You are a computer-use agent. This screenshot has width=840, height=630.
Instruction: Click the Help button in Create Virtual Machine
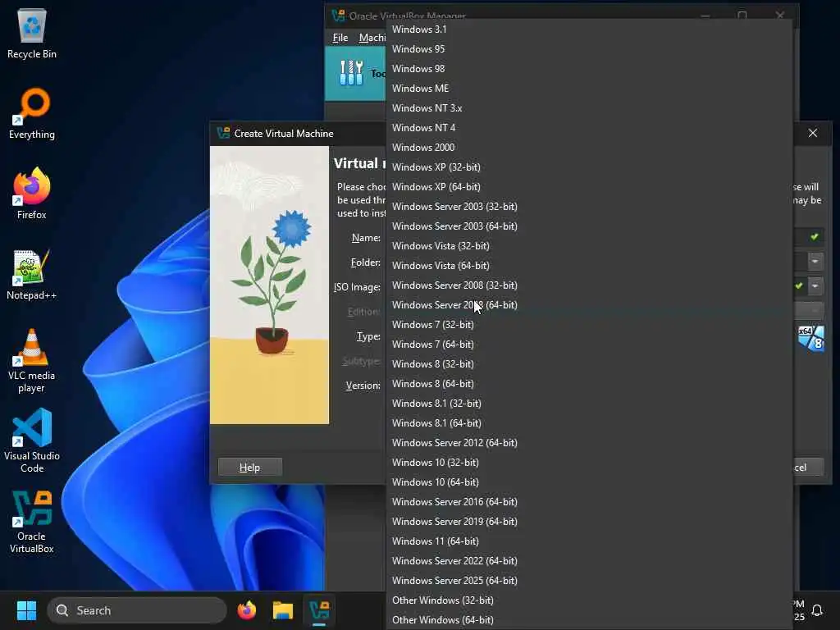pos(250,467)
